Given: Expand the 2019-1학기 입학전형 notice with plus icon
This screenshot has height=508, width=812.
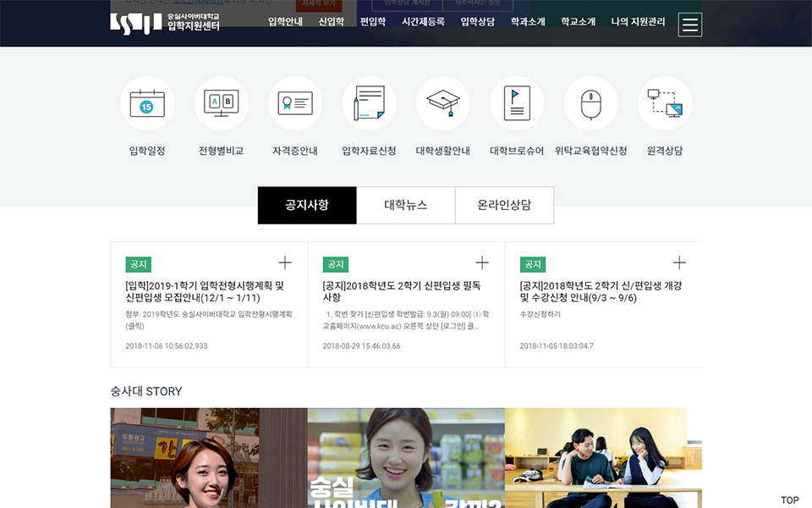Looking at the screenshot, I should 285,262.
